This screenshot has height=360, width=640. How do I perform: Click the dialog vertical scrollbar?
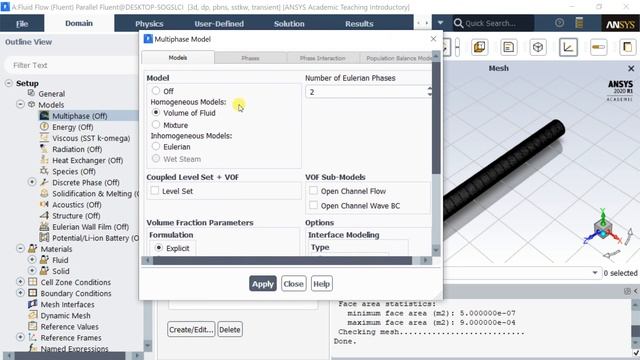click(x=436, y=117)
